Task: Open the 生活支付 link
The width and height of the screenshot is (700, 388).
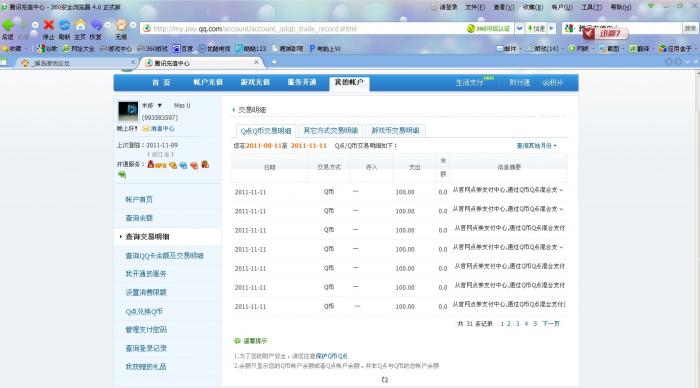Action: [x=469, y=83]
